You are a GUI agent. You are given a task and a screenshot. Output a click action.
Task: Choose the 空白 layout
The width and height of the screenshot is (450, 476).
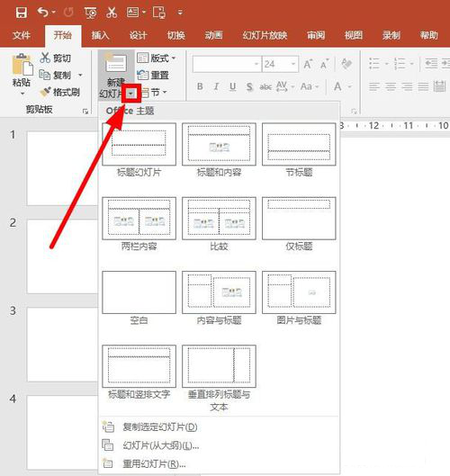pos(139,299)
